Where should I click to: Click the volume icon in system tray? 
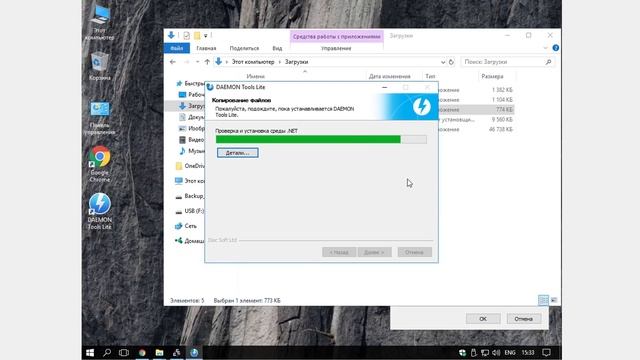coord(496,352)
